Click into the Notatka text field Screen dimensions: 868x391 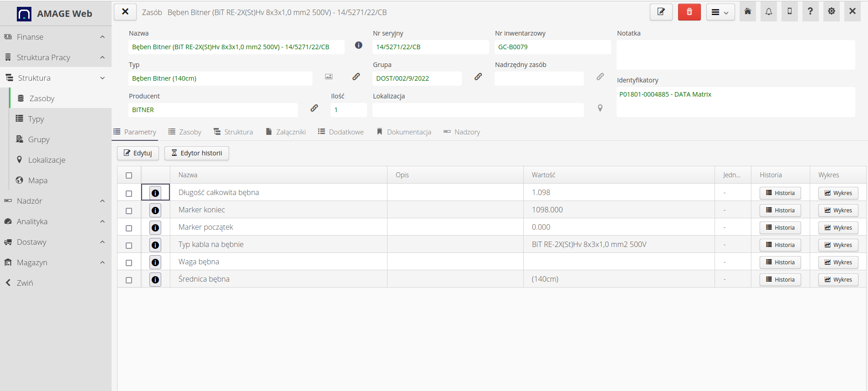735,55
